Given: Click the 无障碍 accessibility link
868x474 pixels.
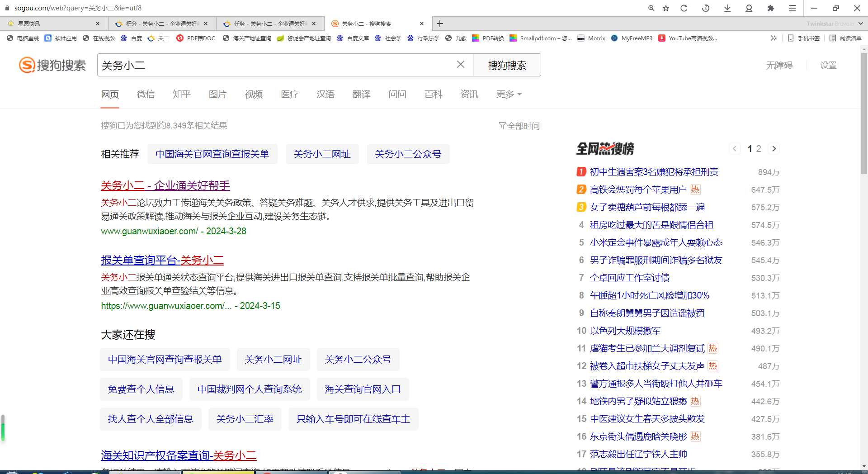Looking at the screenshot, I should click(x=779, y=65).
